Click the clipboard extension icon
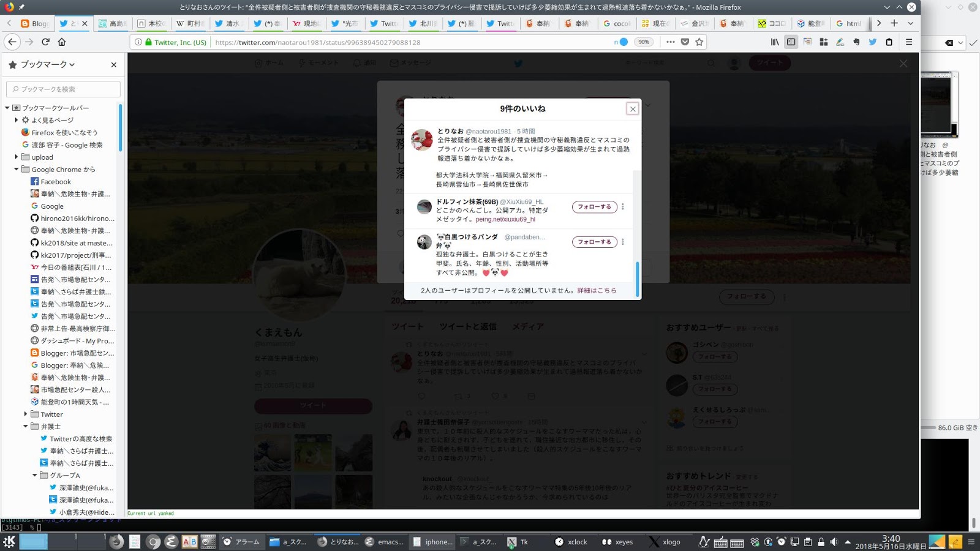980x551 pixels. click(x=889, y=42)
